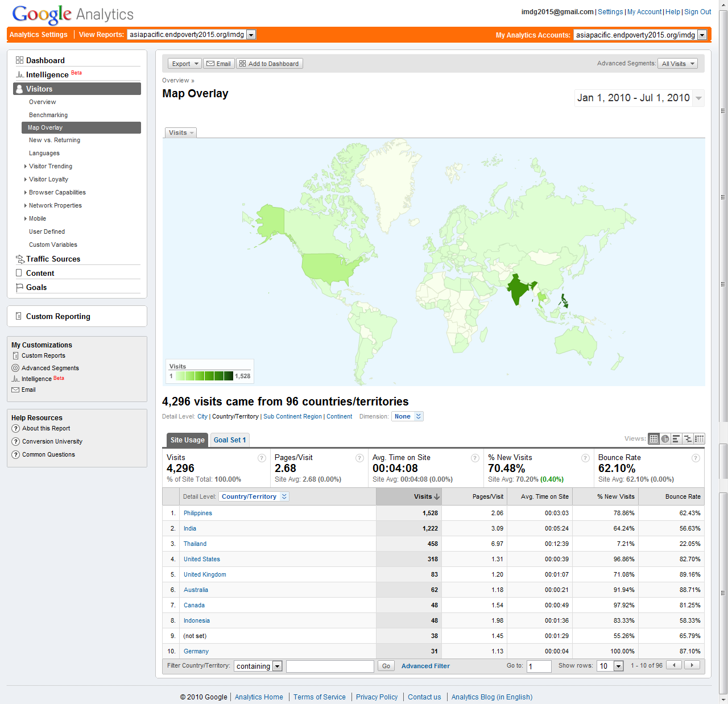728x704 pixels.
Task: Open the Show rows dropdown
Action: [x=618, y=666]
